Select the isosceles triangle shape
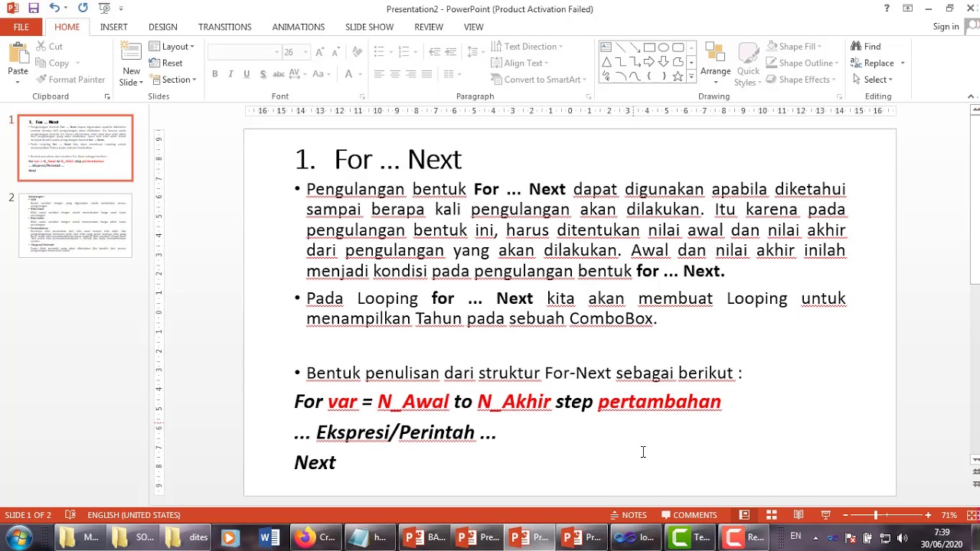 pyautogui.click(x=606, y=62)
